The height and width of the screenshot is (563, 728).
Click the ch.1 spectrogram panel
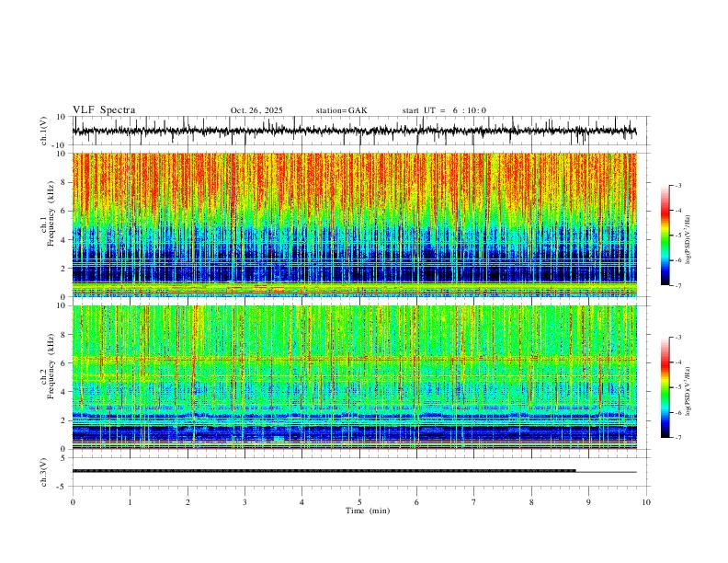[354, 224]
